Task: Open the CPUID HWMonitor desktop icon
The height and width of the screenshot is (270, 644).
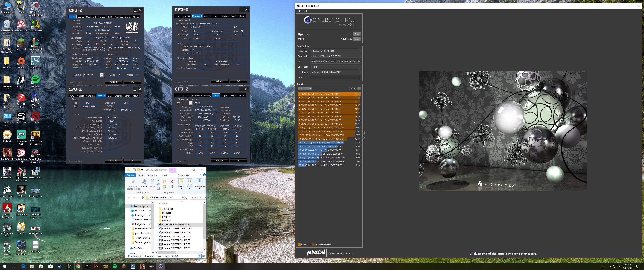Action: tap(7, 211)
